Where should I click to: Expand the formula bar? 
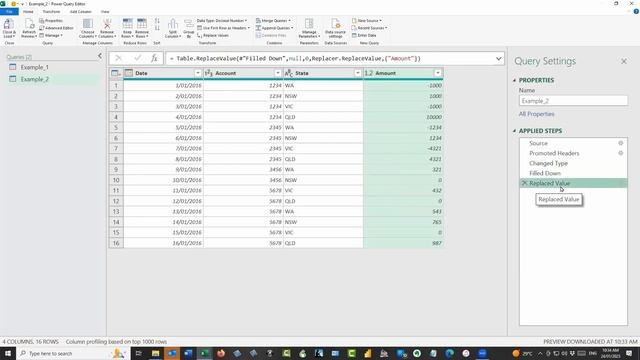click(498, 58)
